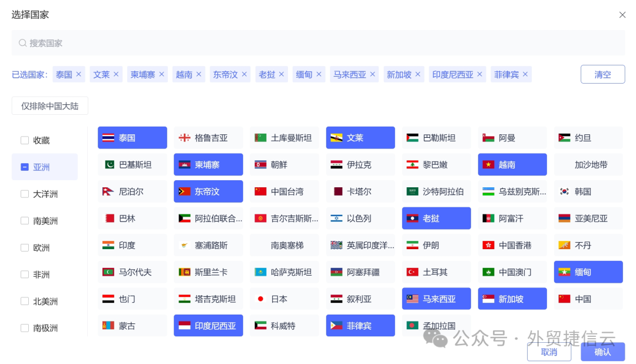The width and height of the screenshot is (636, 364).
Task: Select 中国台湾 in the grid
Action: click(x=284, y=191)
